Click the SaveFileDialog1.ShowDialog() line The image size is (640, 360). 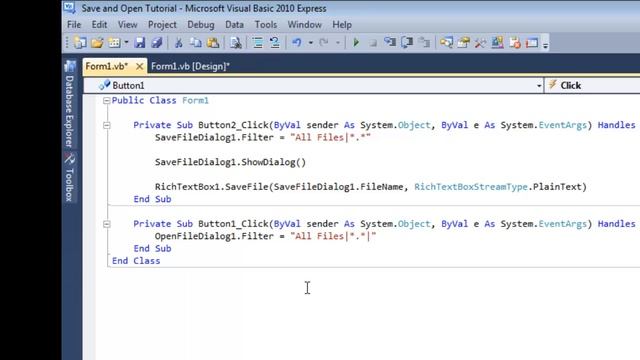click(x=230, y=162)
